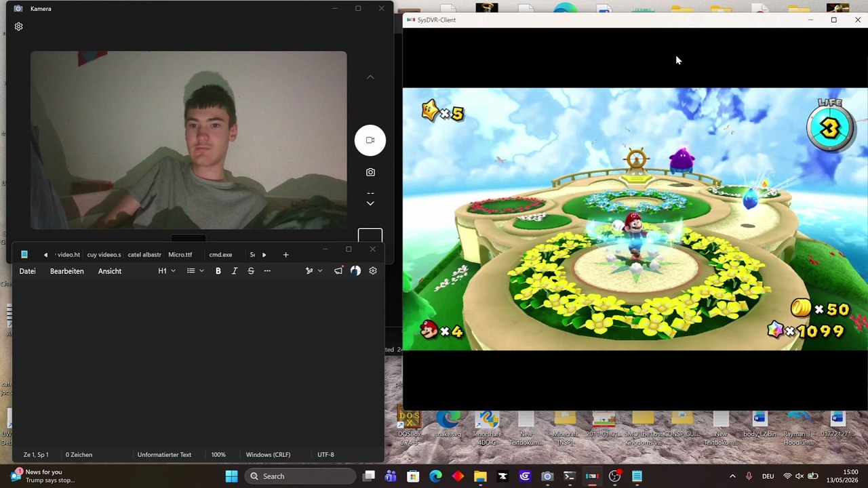868x488 pixels.
Task: Open Task View on taskbar
Action: [x=369, y=476]
